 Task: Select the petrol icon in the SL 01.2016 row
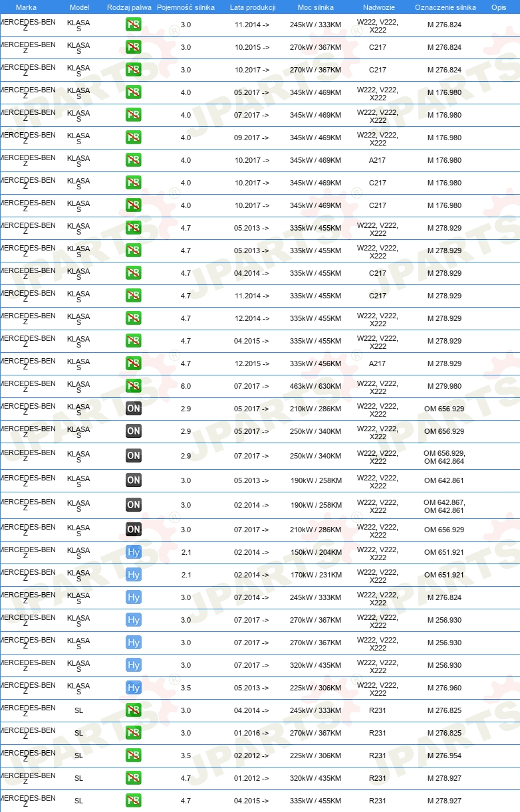coord(134,733)
